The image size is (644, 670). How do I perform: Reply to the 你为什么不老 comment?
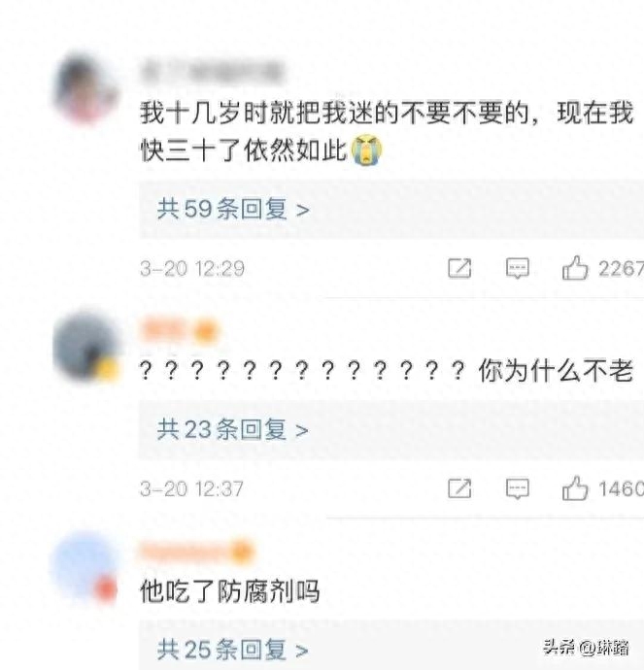click(517, 488)
